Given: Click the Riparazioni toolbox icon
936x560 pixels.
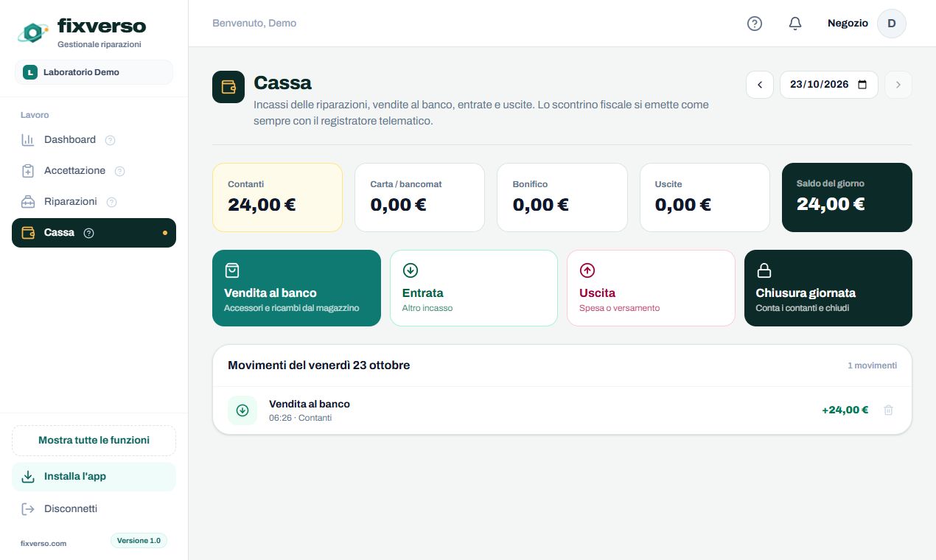Looking at the screenshot, I should pyautogui.click(x=28, y=202).
